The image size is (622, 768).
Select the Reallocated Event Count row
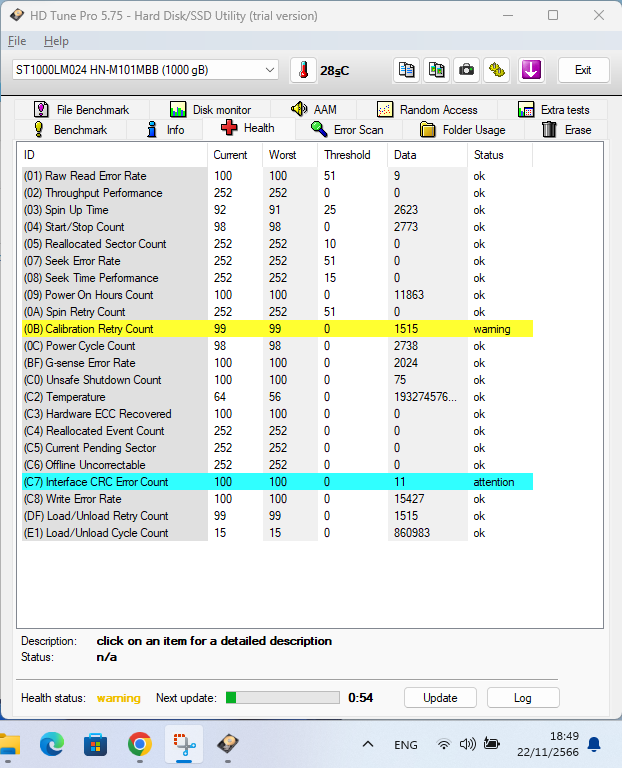pyautogui.click(x=277, y=431)
